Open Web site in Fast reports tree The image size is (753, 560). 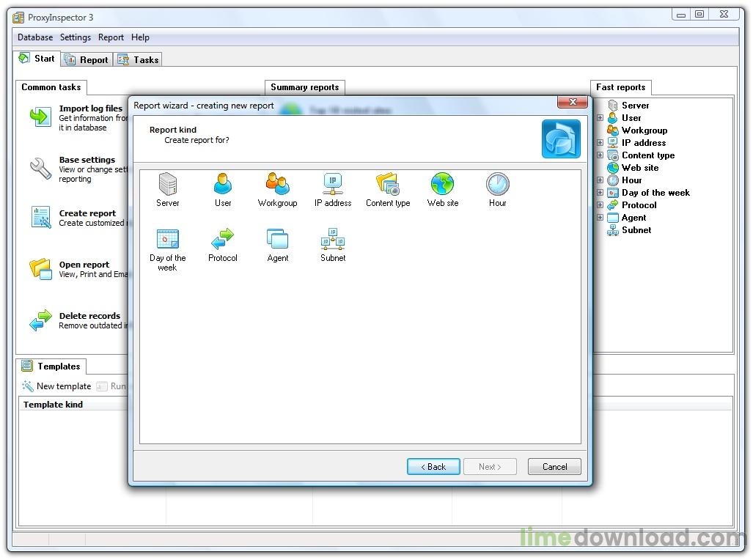[640, 168]
